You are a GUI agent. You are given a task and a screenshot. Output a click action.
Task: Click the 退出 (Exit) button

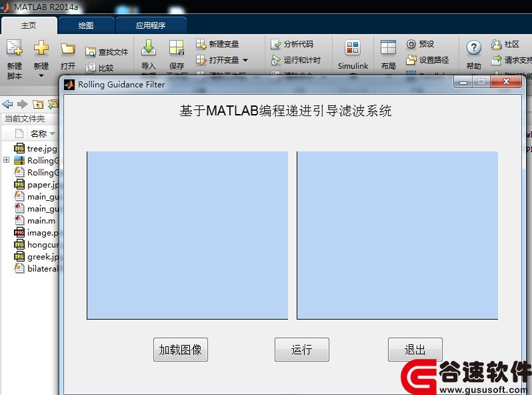click(x=415, y=350)
